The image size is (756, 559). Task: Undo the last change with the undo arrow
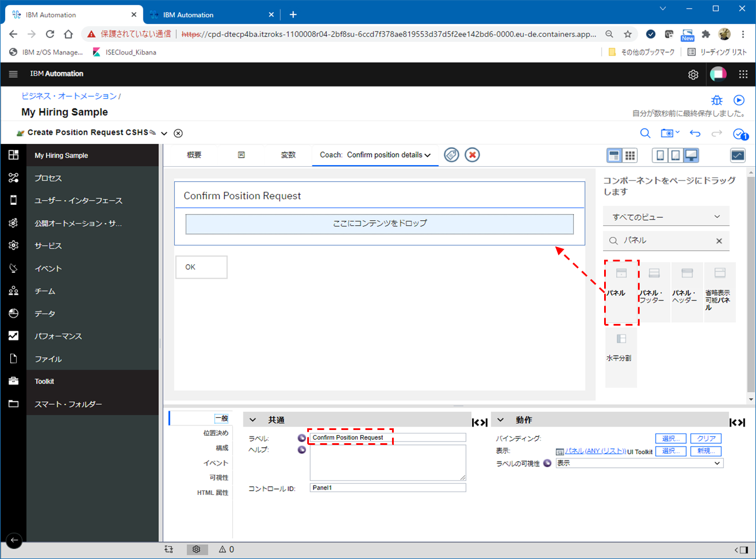[x=695, y=133]
